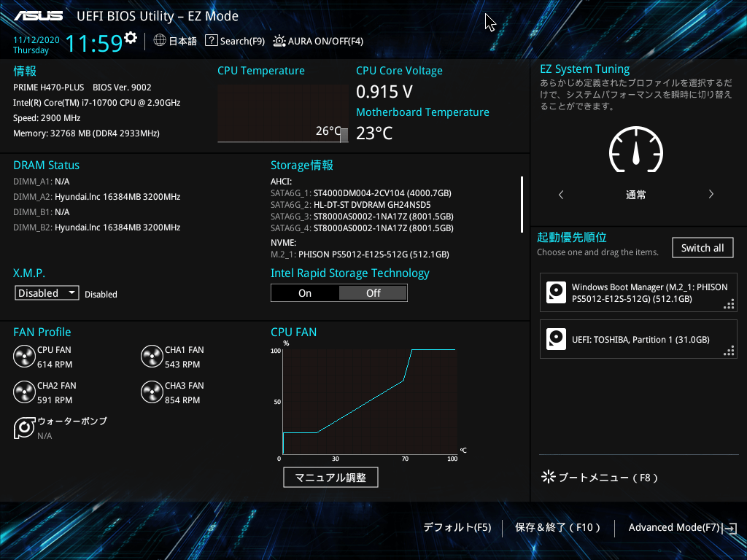
Task: Select Windows Boot Manager boot entry
Action: (638, 292)
